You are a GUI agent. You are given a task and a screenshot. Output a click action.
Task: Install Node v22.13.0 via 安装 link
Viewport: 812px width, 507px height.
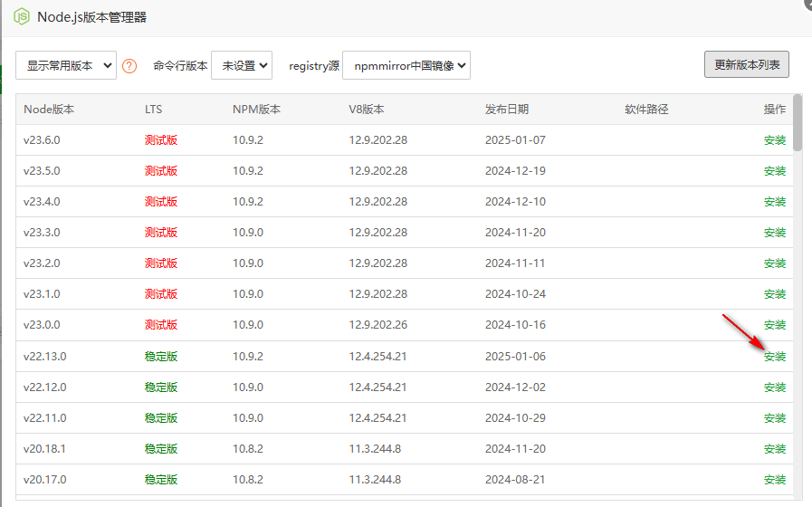(775, 357)
